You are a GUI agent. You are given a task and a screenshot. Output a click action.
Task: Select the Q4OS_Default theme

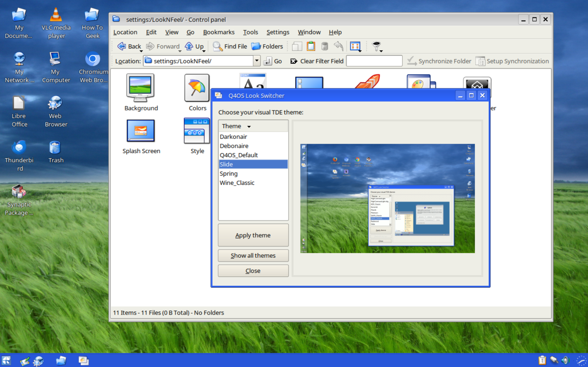pos(253,155)
